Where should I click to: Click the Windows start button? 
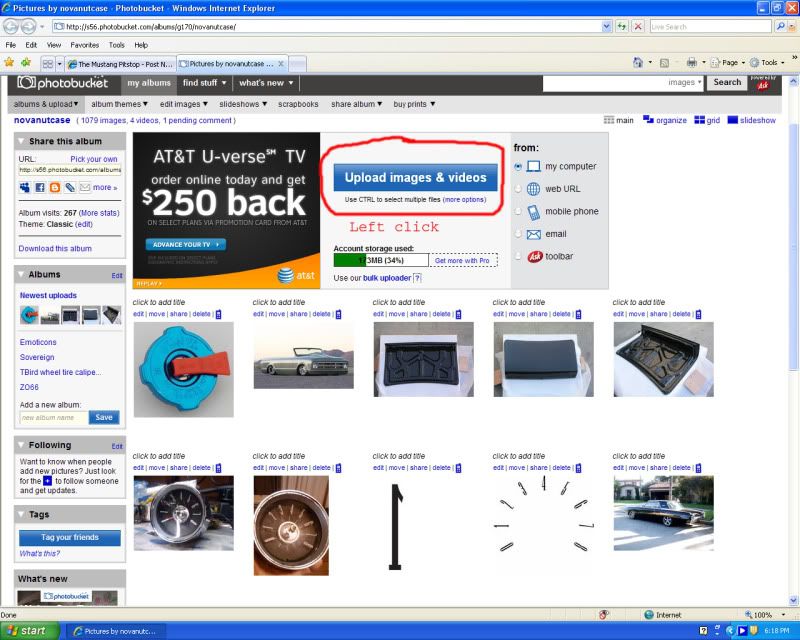[29, 631]
